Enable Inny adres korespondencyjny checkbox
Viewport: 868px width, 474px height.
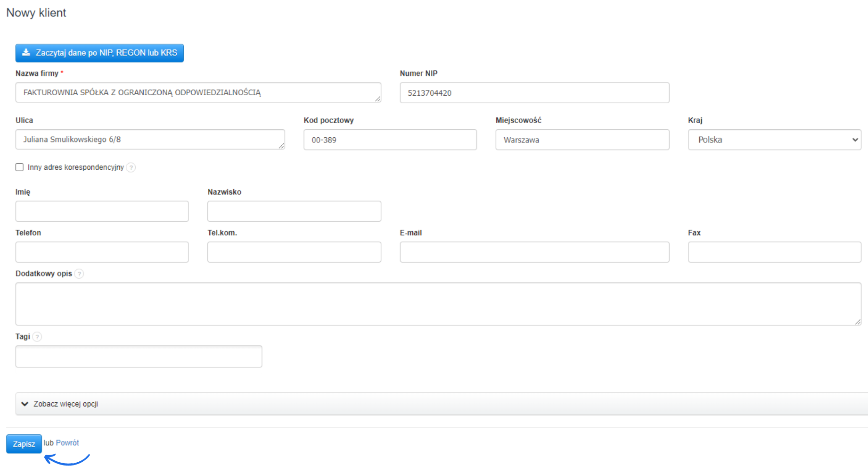point(19,167)
